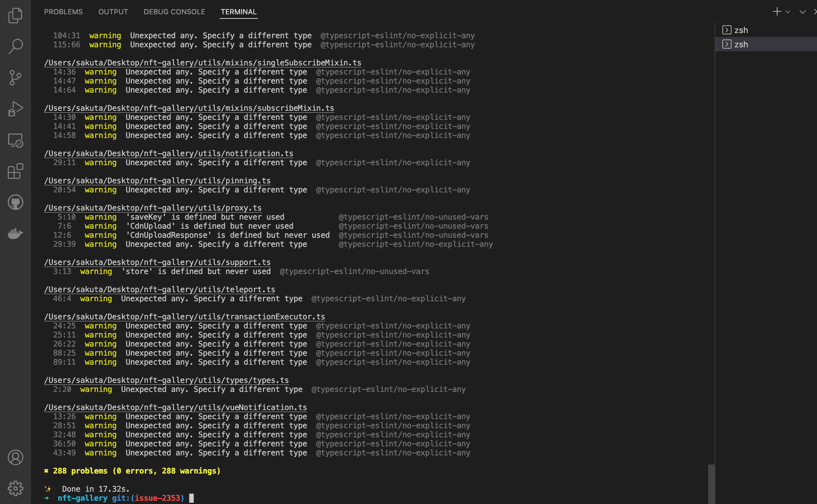This screenshot has height=504, width=817.
Task: Open the proxy.ts file path link
Action: pos(153,208)
